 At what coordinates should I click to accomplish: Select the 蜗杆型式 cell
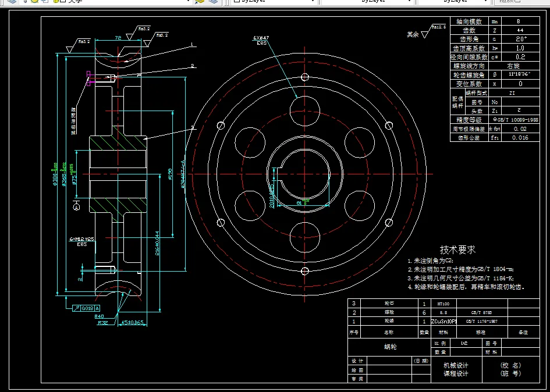[x=477, y=93]
